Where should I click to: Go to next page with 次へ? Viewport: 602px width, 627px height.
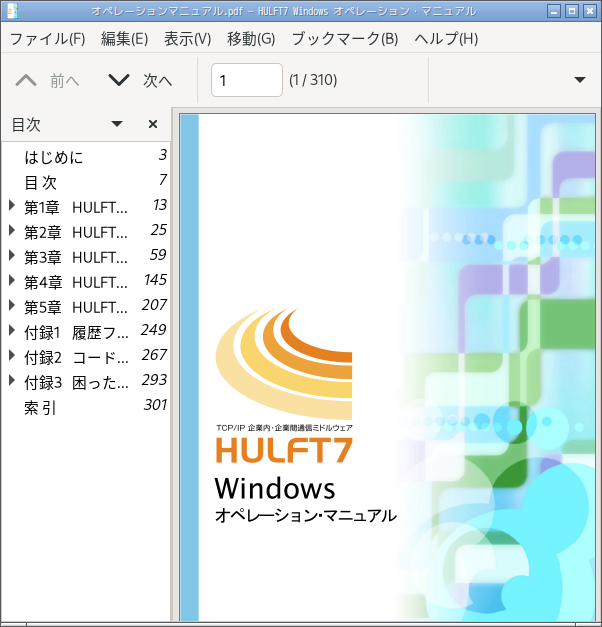140,80
